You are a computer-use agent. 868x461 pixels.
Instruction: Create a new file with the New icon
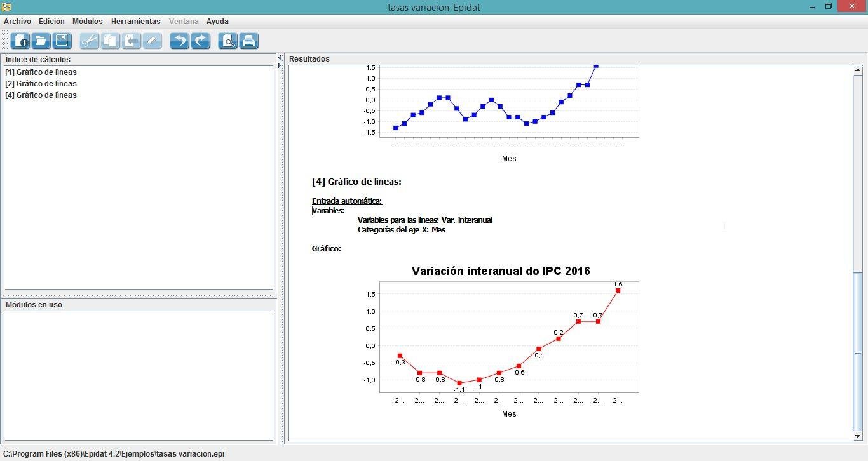point(20,41)
